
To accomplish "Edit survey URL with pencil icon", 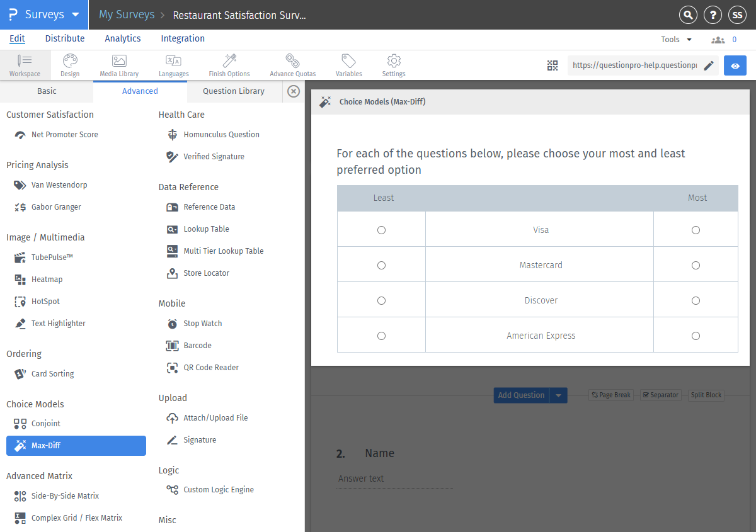I will tap(709, 65).
